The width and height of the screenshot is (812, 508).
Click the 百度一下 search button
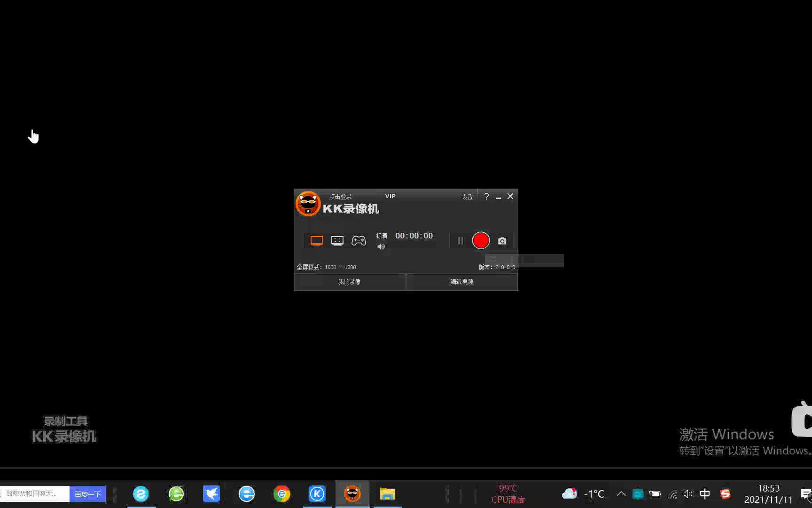[88, 494]
